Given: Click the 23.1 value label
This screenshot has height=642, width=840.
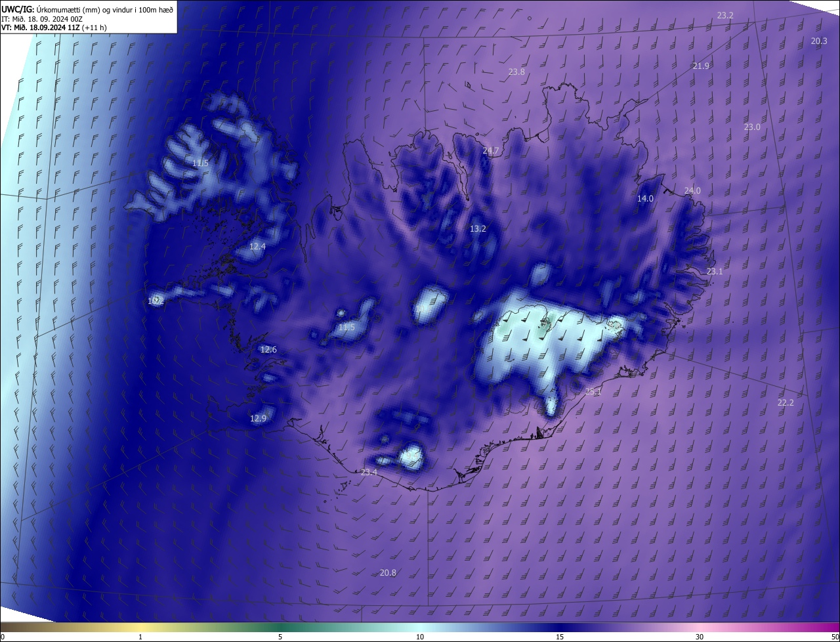Looking at the screenshot, I should tap(715, 271).
